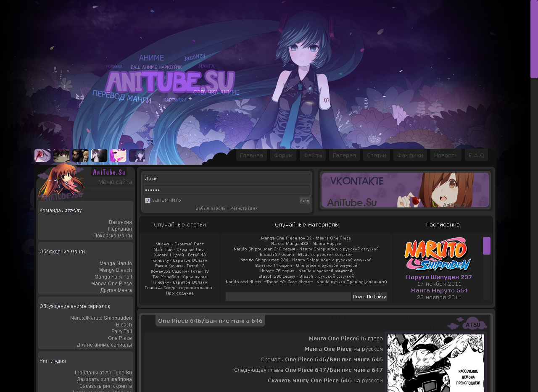Focus the Логин input field
This screenshot has height=392, width=538.
(227, 179)
